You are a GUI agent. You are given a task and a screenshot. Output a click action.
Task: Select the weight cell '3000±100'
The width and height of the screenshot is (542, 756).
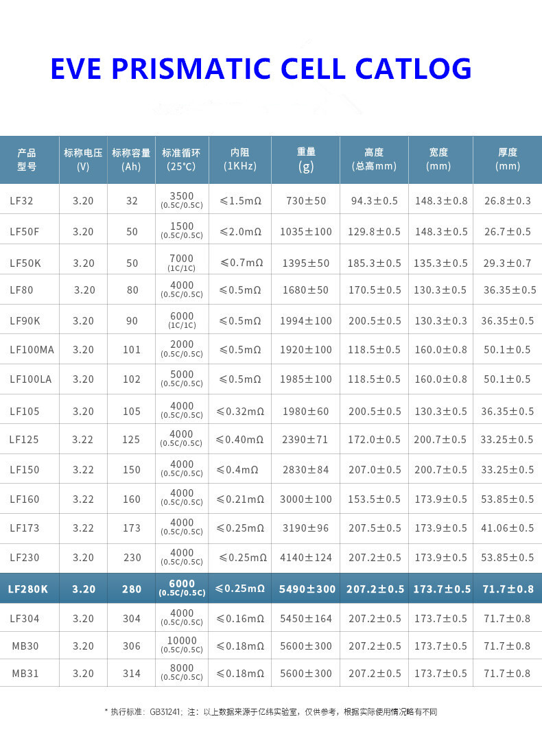(306, 499)
